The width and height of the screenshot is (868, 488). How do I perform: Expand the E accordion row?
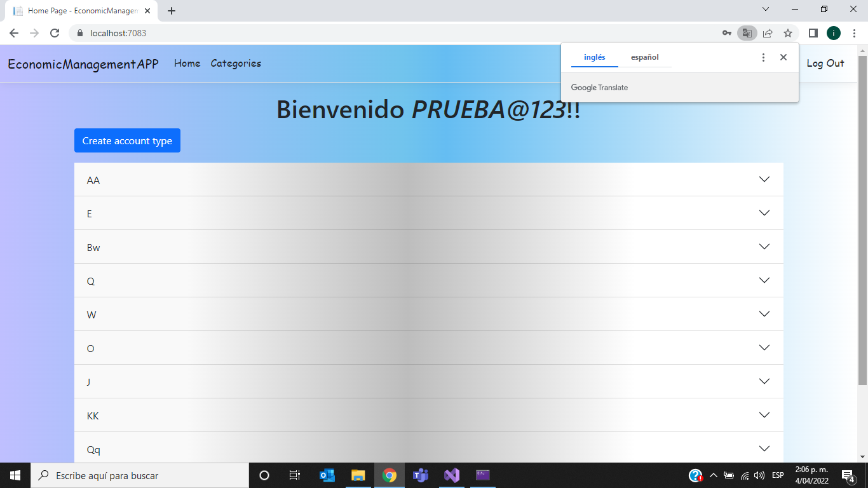point(429,213)
